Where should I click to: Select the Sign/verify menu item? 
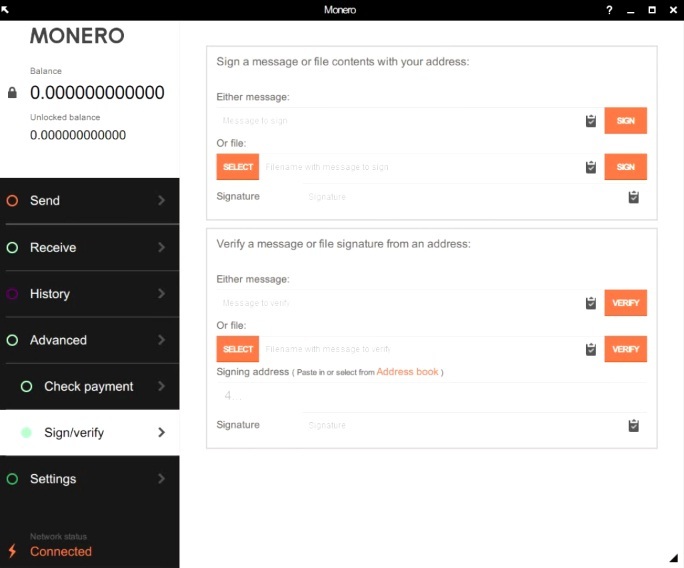coord(89,433)
